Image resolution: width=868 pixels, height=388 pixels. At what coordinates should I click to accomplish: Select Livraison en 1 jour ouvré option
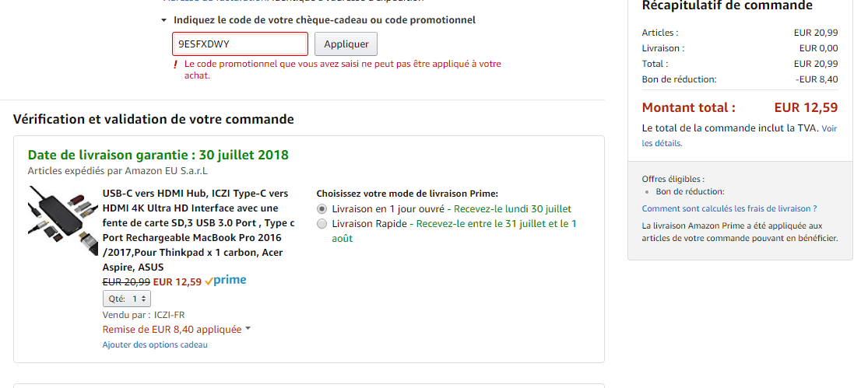(322, 209)
